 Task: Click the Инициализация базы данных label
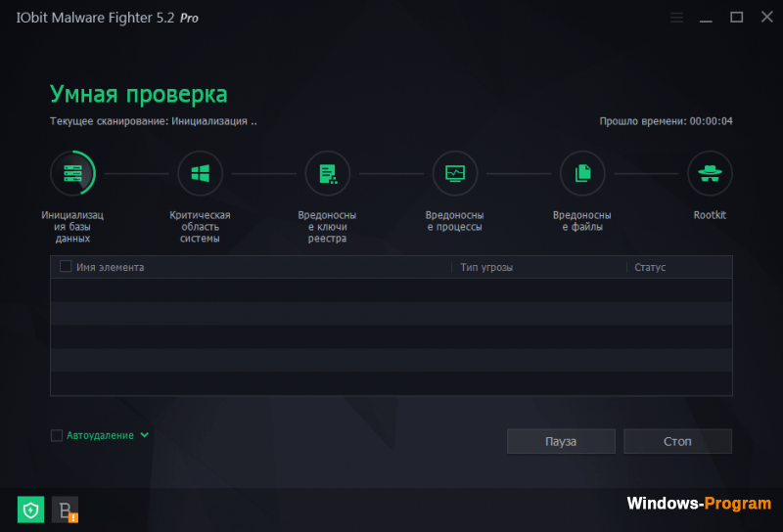pos(72,227)
